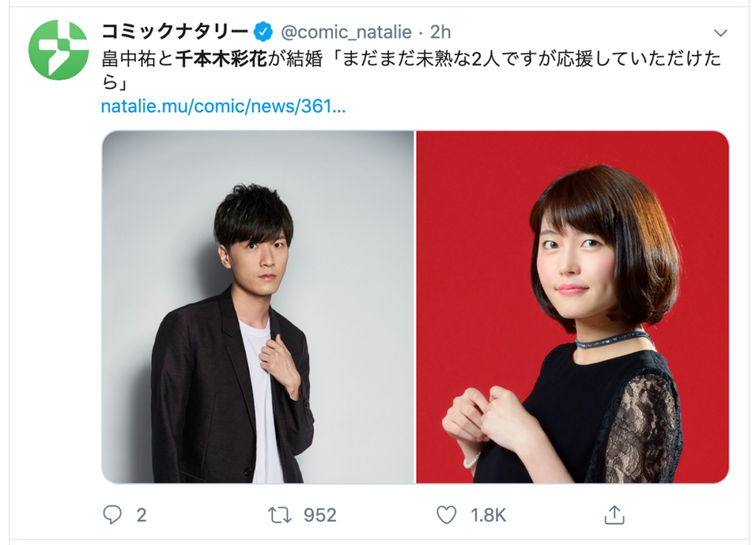Click the 952 retweet count
This screenshot has width=756, height=545.
[320, 515]
